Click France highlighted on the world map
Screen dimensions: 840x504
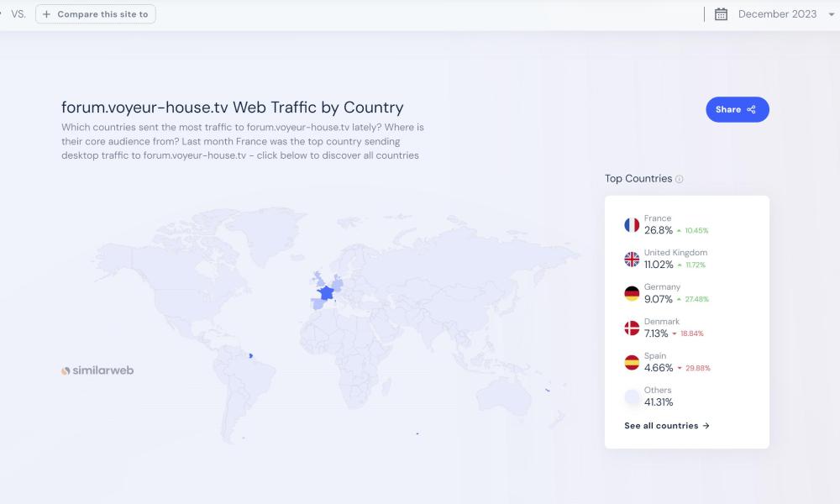325,293
